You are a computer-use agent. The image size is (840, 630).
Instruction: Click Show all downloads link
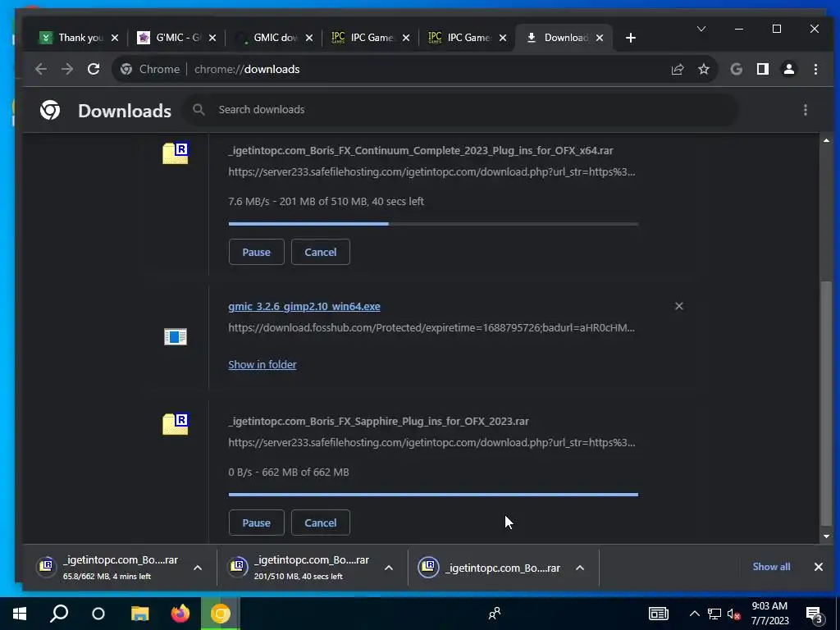point(771,567)
